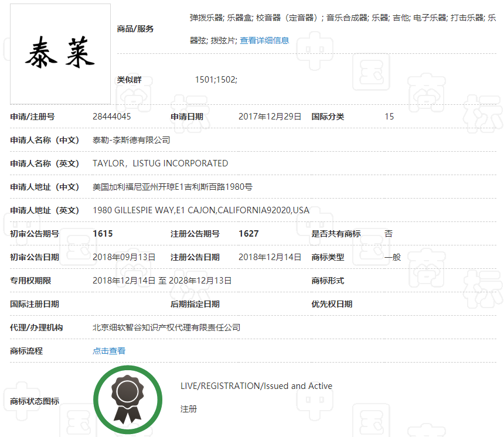
Task: Click the preliminary announcement issue 1615
Action: (103, 234)
